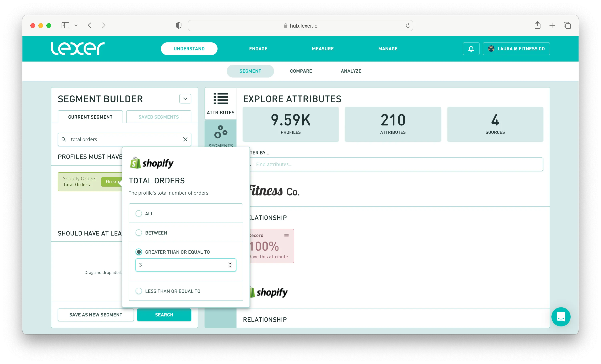601x364 pixels.
Task: Click the browser share icon
Action: (537, 25)
